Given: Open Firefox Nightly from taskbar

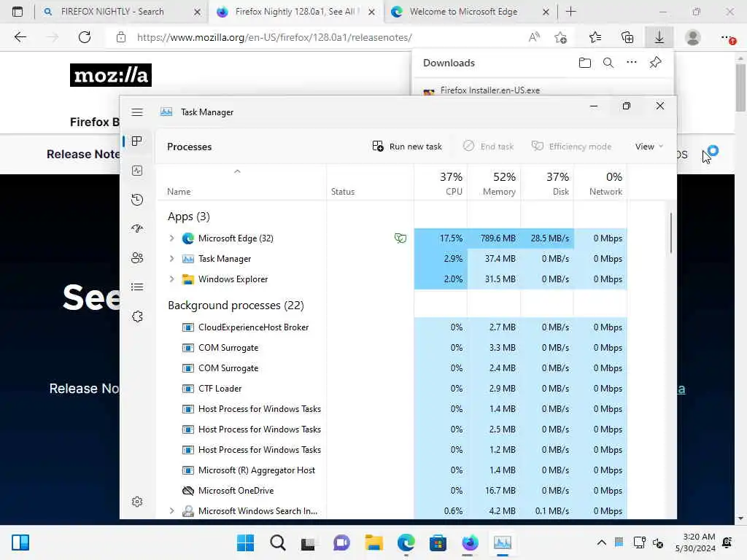Looking at the screenshot, I should click(470, 542).
